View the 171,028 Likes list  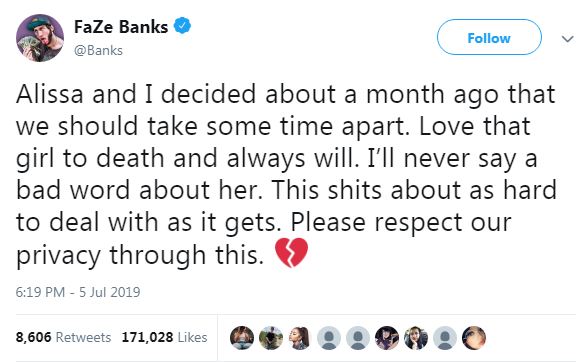click(x=164, y=337)
